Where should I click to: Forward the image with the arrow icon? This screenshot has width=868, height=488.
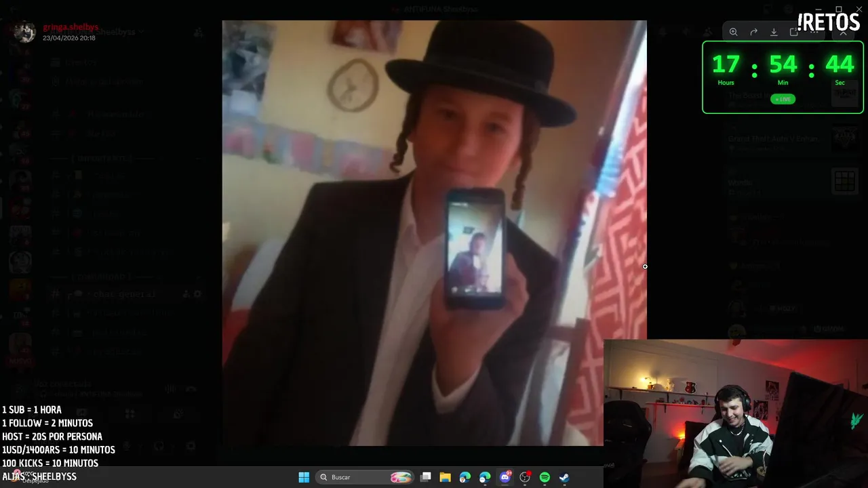click(753, 32)
